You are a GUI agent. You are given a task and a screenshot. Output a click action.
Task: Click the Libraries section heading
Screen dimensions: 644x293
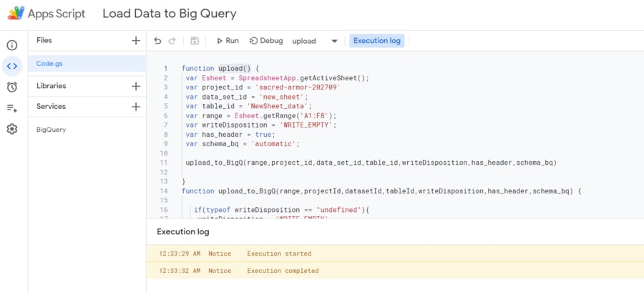click(x=52, y=86)
